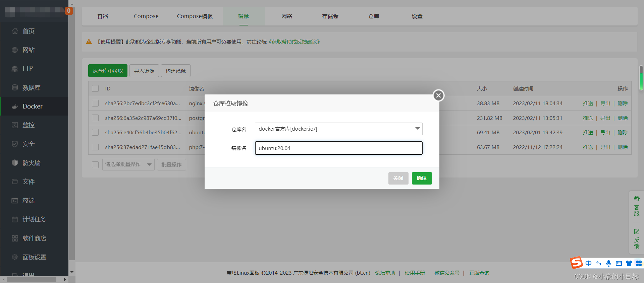
Task: Check the row sha256:e40cf56b4be35b04f62
Action: [x=95, y=132]
